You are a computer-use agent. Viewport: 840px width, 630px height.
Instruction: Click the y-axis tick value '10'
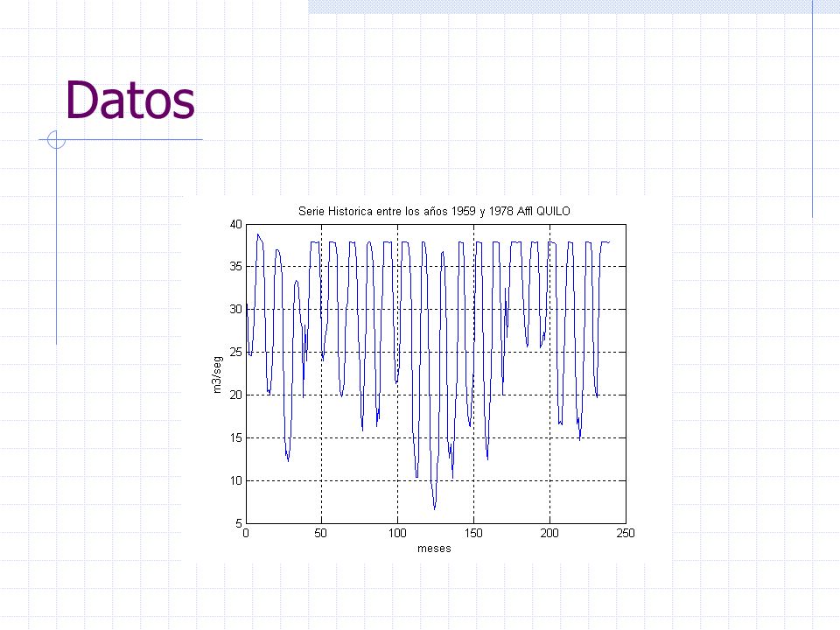[x=235, y=481]
